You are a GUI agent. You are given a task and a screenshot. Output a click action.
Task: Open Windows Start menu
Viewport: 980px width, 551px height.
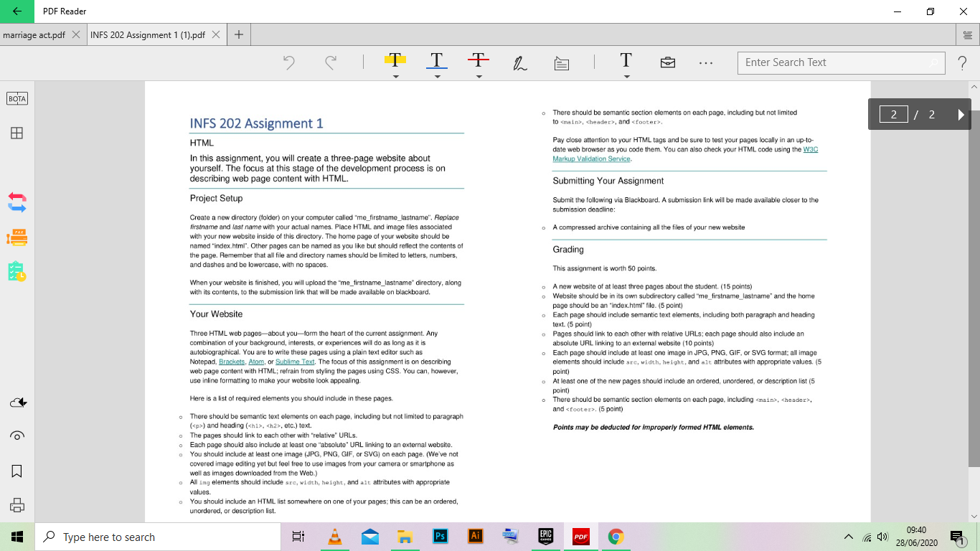pos(17,537)
